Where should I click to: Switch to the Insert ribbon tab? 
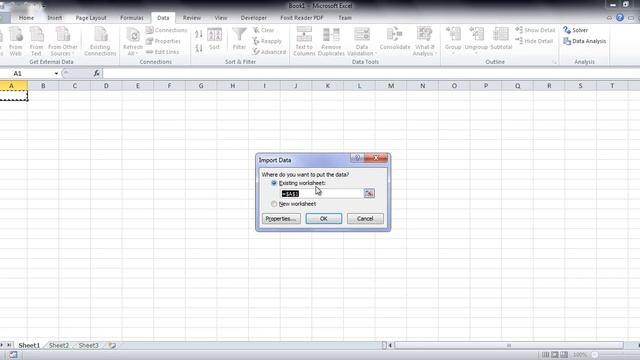(x=55, y=18)
